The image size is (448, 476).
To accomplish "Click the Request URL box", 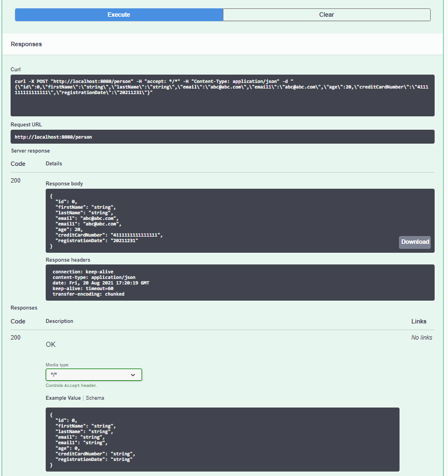I will tap(222, 137).
